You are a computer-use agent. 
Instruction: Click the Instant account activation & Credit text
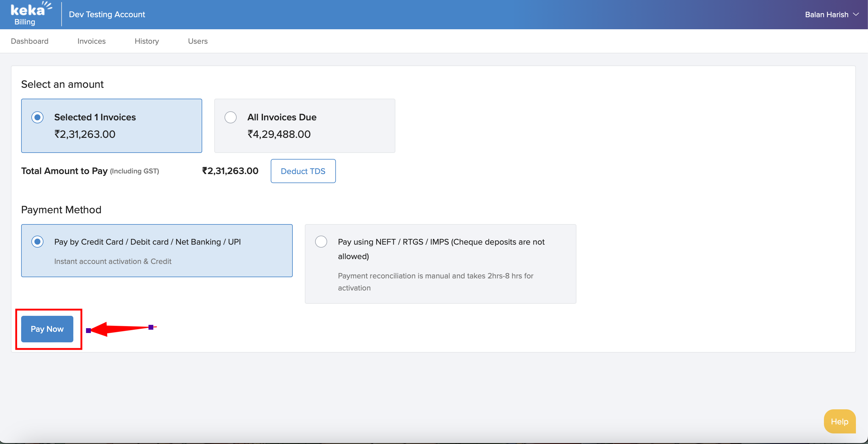(113, 262)
